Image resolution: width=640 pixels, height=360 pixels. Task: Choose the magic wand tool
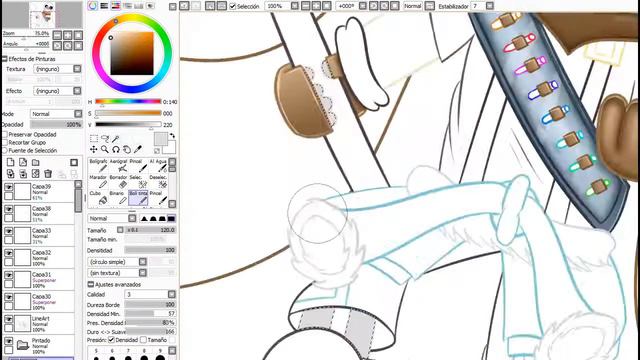click(x=116, y=139)
